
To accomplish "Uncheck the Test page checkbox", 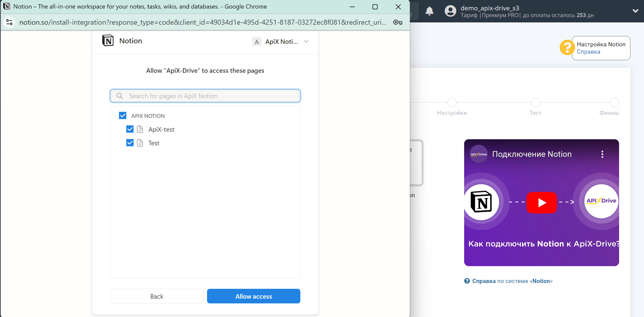I will point(130,143).
